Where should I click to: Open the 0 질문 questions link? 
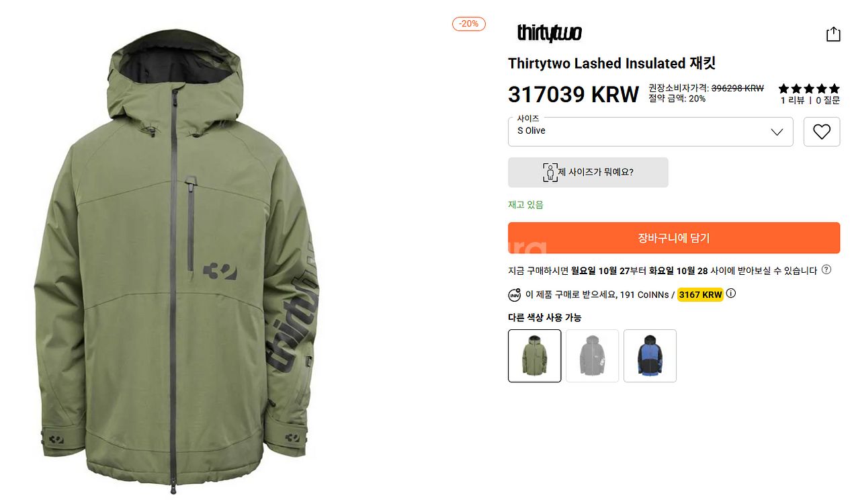tap(828, 100)
